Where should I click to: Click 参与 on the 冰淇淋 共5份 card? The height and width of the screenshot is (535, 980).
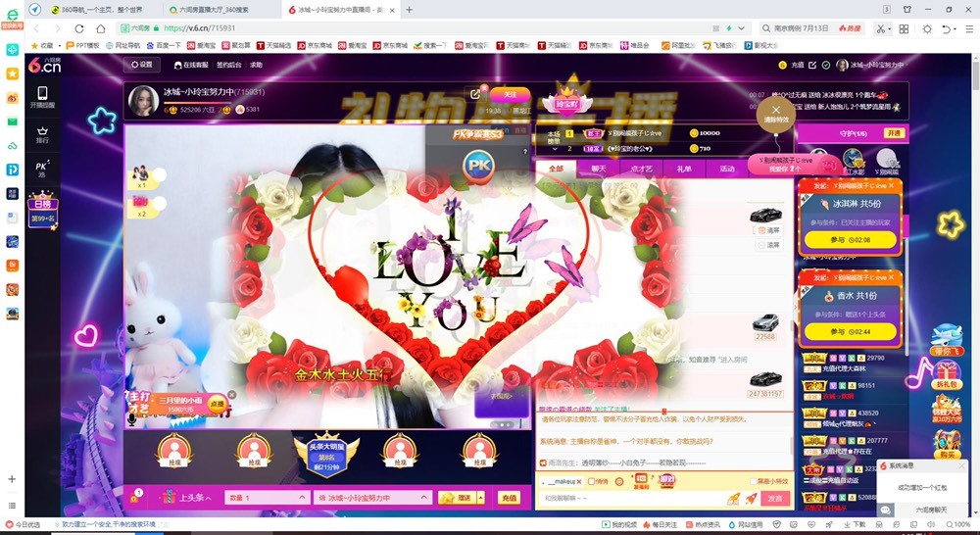coord(850,240)
